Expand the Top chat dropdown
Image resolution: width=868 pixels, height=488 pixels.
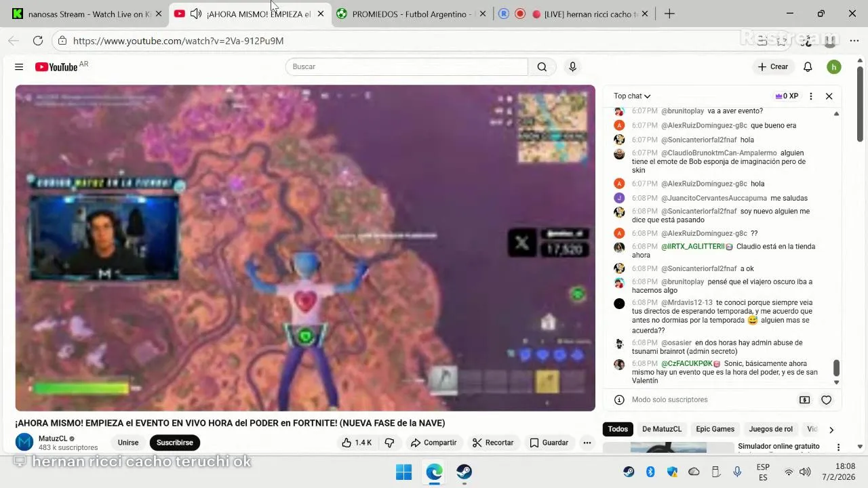[632, 96]
